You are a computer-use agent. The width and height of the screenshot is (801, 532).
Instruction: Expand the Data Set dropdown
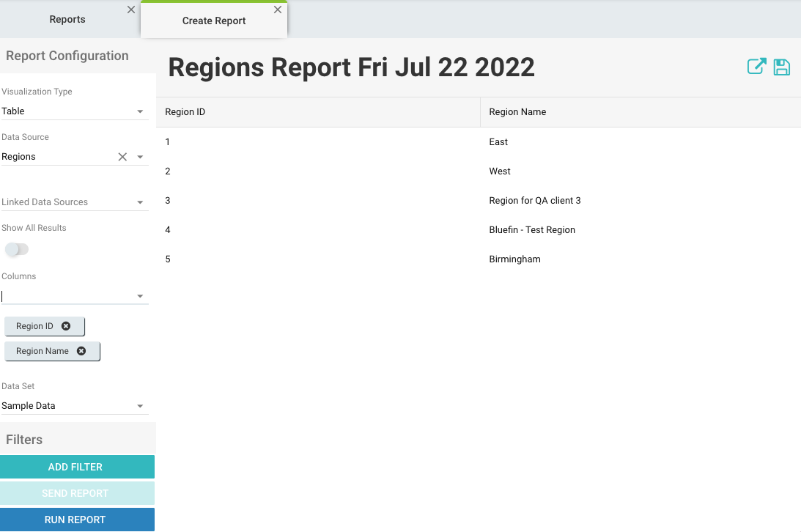[x=140, y=406]
